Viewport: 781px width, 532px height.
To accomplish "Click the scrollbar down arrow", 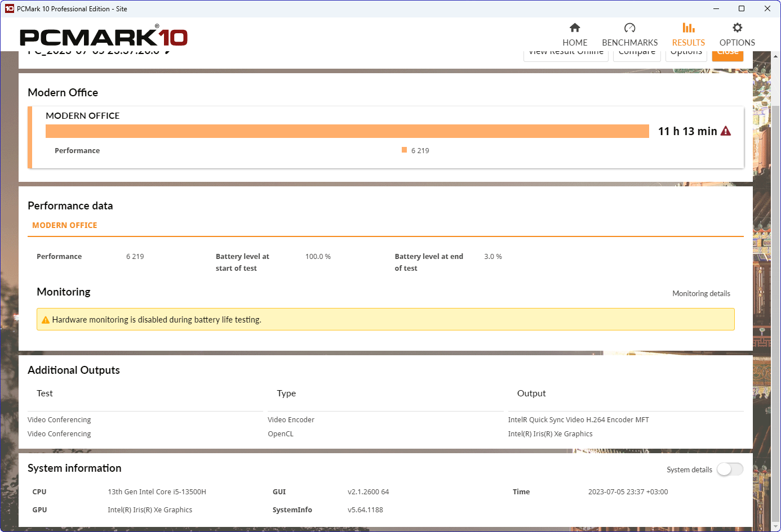I will click(776, 527).
